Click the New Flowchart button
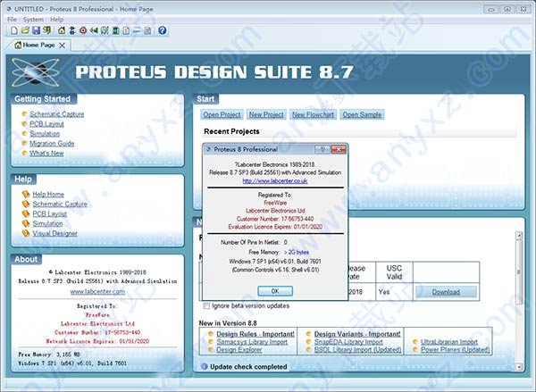 point(313,114)
